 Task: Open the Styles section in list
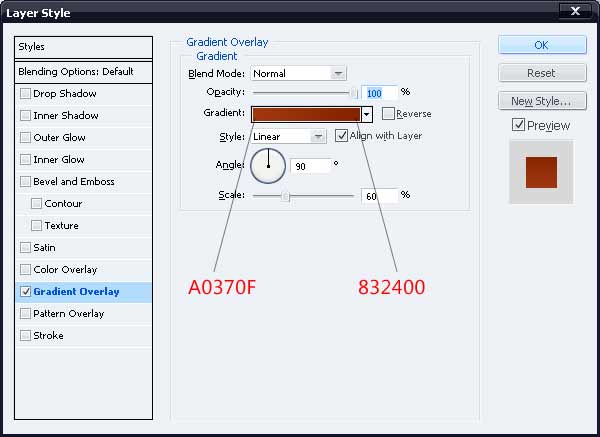click(x=84, y=47)
